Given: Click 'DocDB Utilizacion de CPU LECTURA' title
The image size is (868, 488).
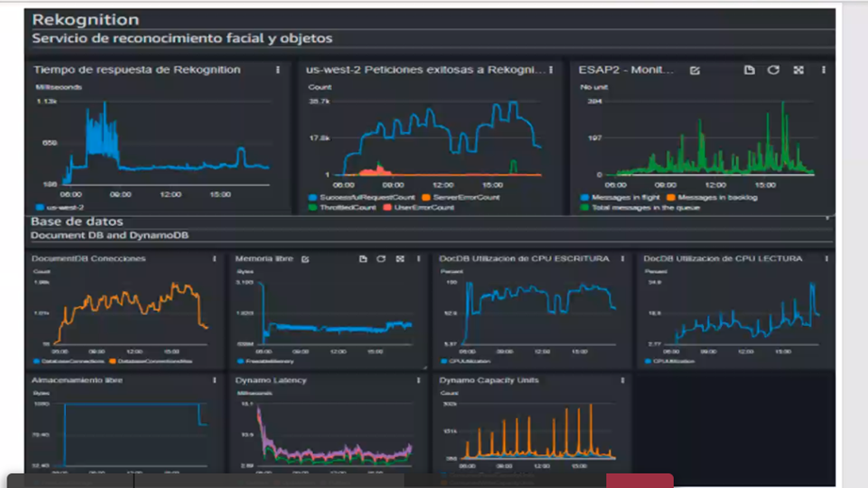Looking at the screenshot, I should click(723, 258).
